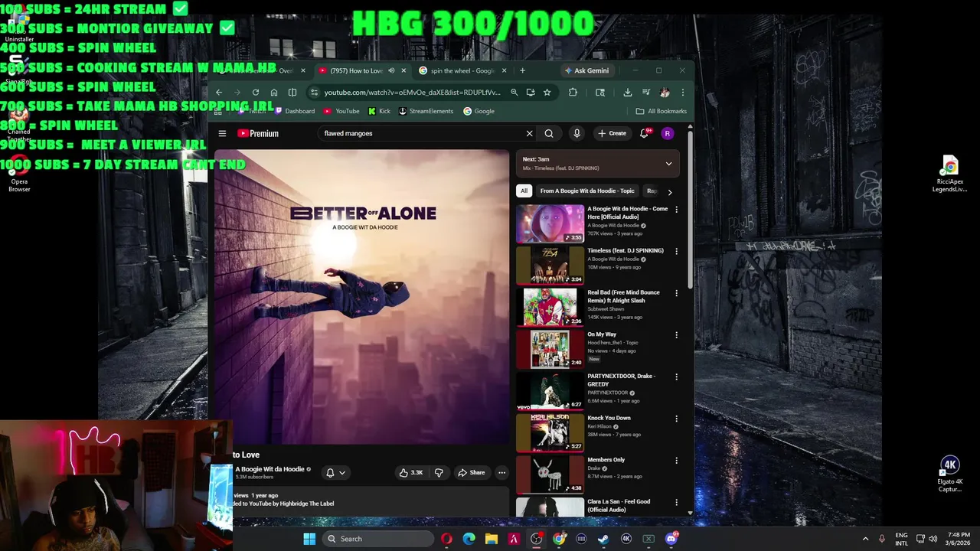Play 'Come Here [Official Audio]' thumbnail
This screenshot has width=980, height=551.
550,223
